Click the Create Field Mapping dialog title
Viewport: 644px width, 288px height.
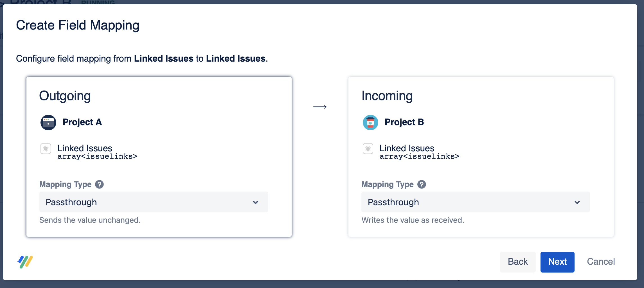(78, 25)
